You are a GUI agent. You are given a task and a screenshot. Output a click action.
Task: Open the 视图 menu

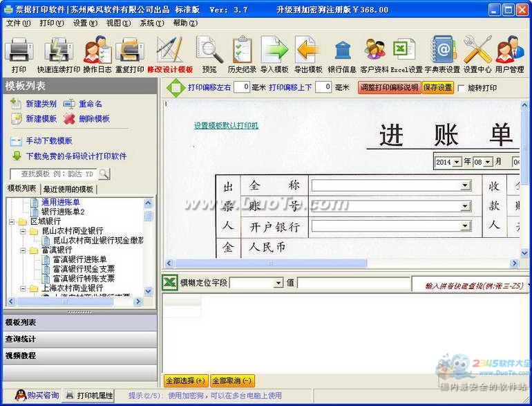point(118,23)
